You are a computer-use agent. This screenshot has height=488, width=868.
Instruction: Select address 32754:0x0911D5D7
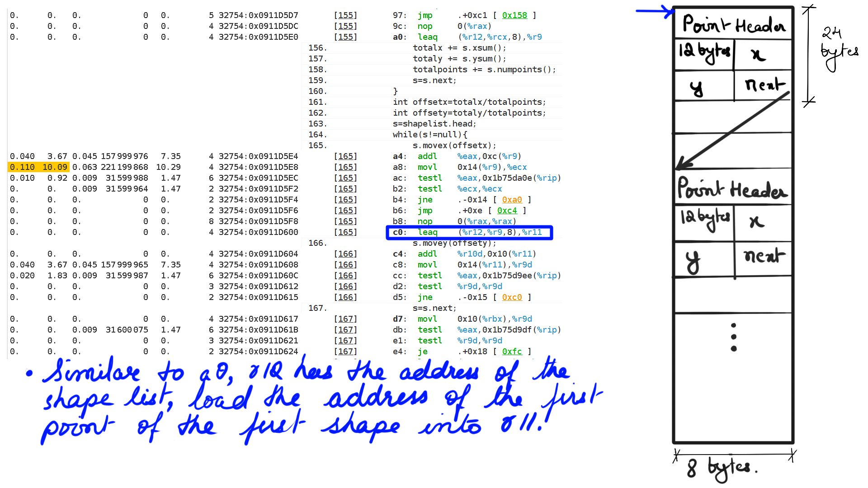pyautogui.click(x=258, y=15)
